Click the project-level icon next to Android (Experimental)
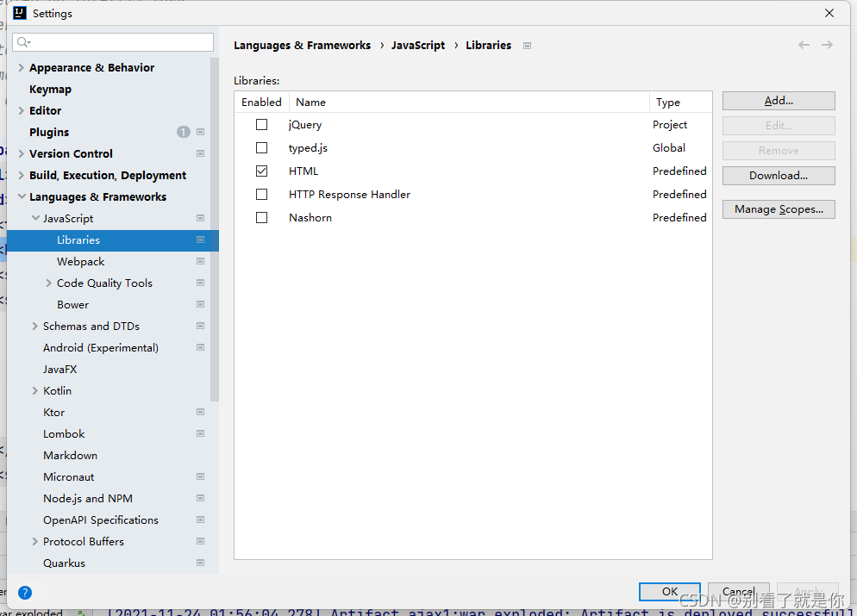The width and height of the screenshot is (857, 616). 200,348
